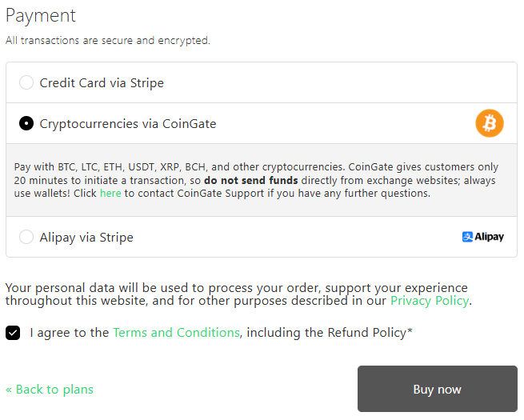Click the Payment heading
The width and height of the screenshot is (524, 420).
(41, 15)
